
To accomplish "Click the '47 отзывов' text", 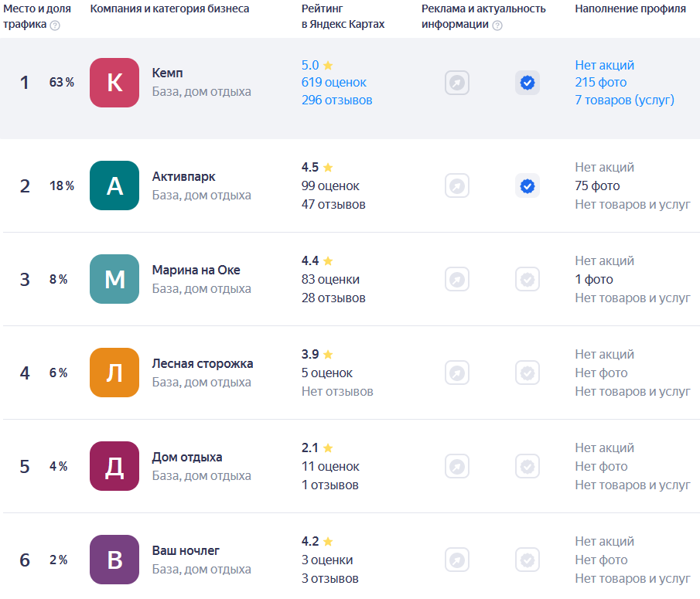I will 333,204.
